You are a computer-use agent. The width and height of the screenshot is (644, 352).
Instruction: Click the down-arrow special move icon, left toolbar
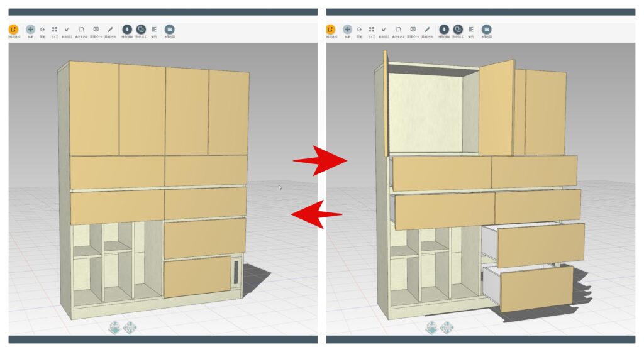tap(127, 30)
